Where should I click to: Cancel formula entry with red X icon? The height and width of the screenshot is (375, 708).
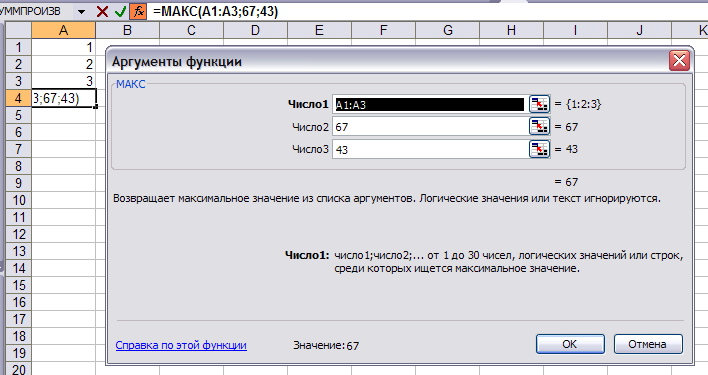(102, 11)
